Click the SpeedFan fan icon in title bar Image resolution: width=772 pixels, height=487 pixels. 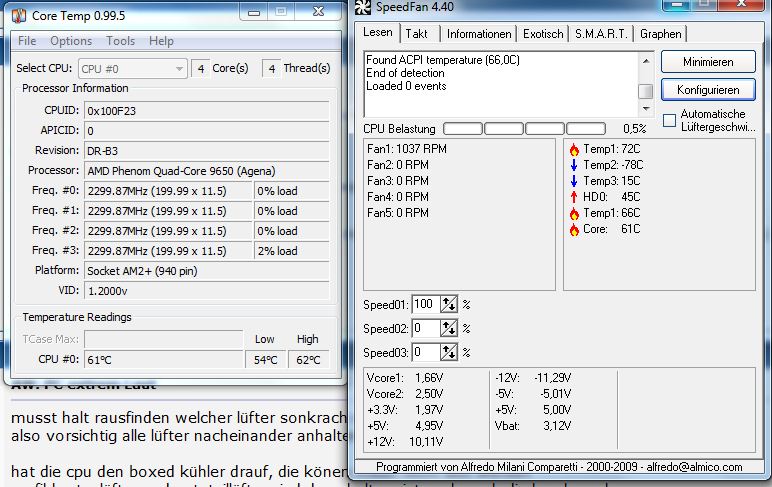pos(363,7)
